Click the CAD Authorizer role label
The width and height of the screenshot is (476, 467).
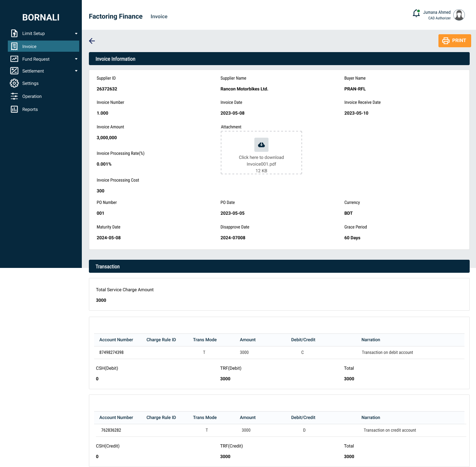click(x=440, y=18)
